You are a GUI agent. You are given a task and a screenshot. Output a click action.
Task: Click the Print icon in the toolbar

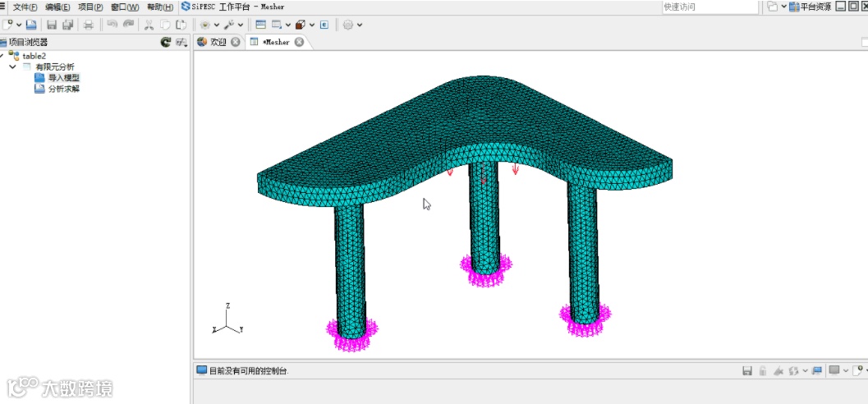(88, 25)
